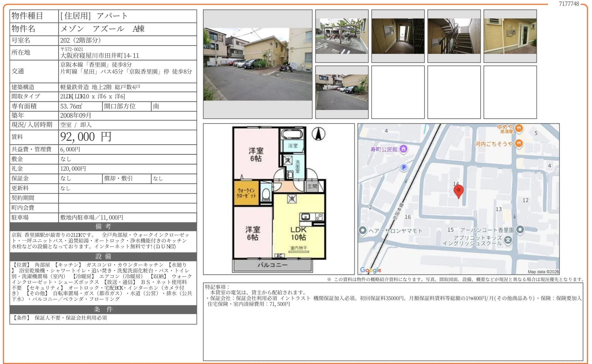Click the アプリコットキッズ school map icon
592x364 pixels.
coord(508,239)
